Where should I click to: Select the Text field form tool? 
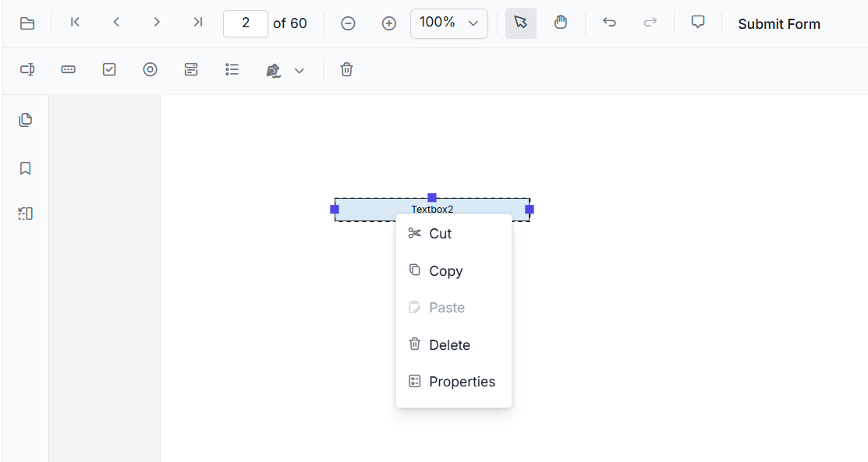(27, 69)
